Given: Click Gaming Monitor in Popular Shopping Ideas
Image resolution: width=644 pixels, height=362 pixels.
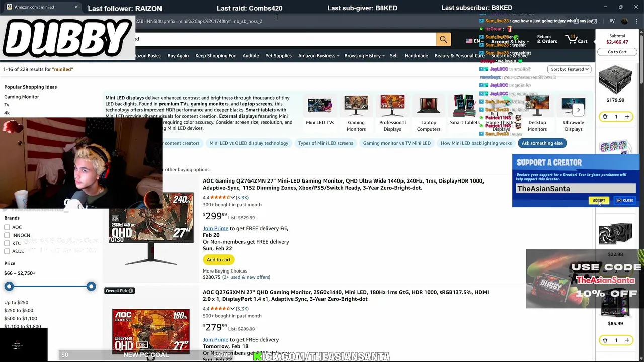Looking at the screenshot, I should pyautogui.click(x=22, y=97).
